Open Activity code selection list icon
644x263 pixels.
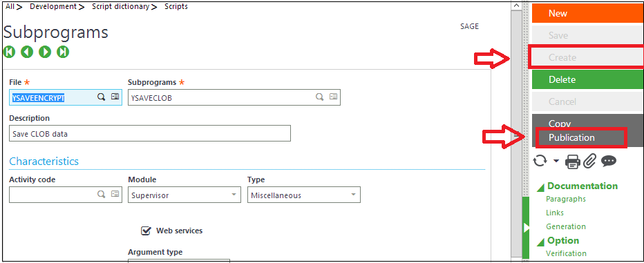coord(115,195)
